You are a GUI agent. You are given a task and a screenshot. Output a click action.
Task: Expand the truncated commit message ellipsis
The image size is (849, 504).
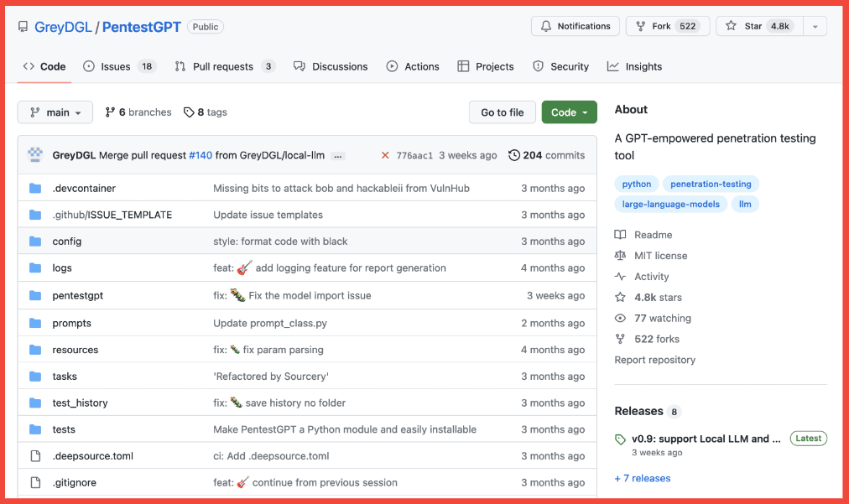click(339, 156)
